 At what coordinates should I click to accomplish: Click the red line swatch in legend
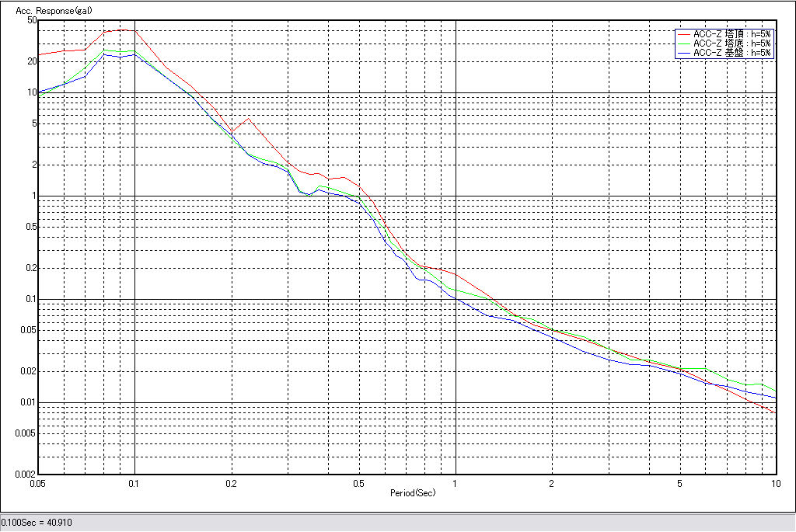(x=684, y=34)
